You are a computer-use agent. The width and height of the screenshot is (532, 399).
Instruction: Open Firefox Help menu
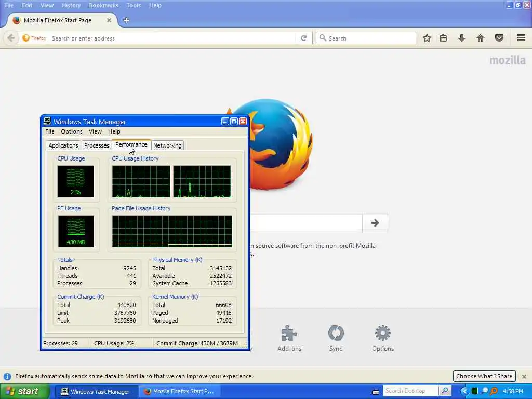pos(155,5)
